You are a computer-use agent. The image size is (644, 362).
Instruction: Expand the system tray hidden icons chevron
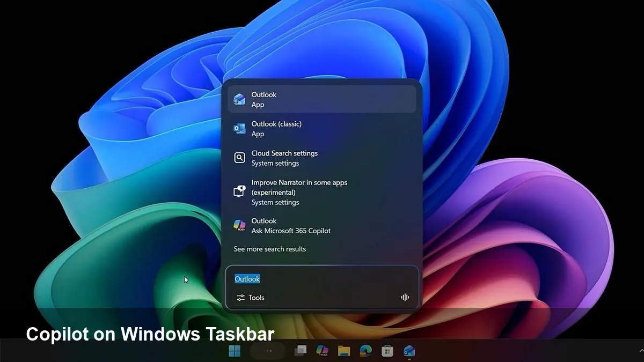641,350
